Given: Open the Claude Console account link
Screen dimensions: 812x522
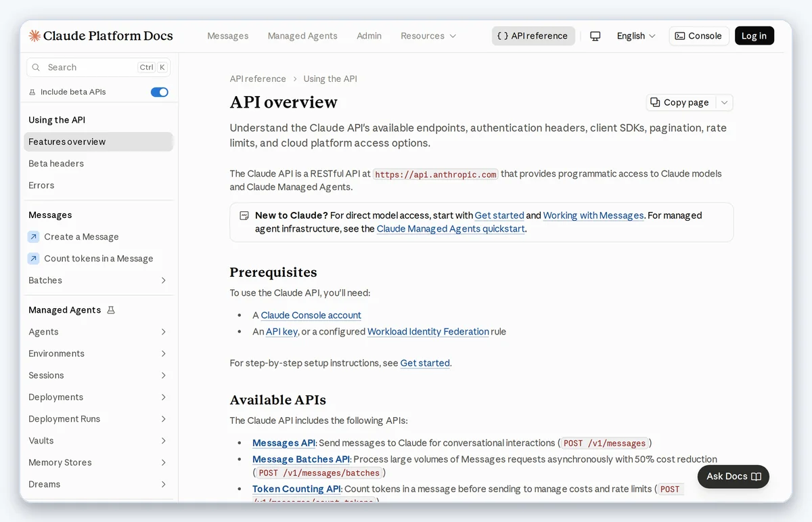Looking at the screenshot, I should tap(311, 316).
